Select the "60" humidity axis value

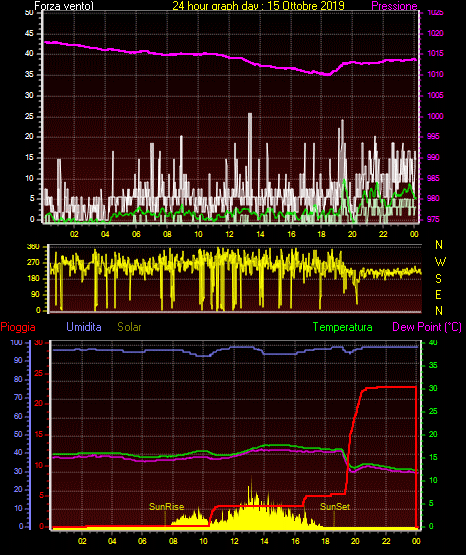18,416
